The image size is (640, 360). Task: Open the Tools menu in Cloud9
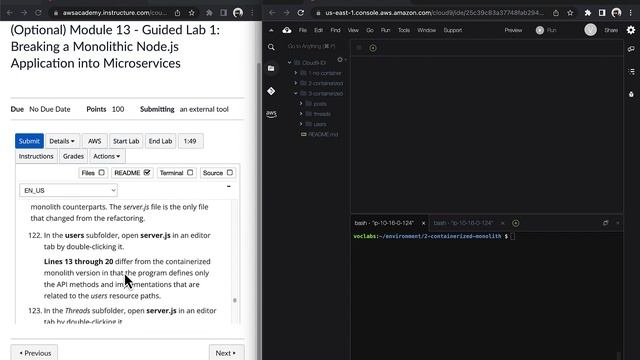coord(404,30)
